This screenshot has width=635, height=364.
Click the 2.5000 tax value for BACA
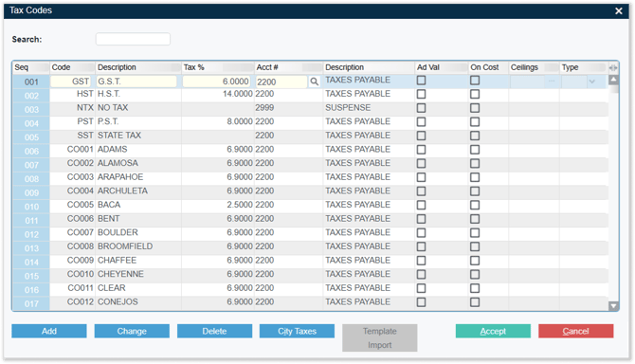tap(240, 205)
